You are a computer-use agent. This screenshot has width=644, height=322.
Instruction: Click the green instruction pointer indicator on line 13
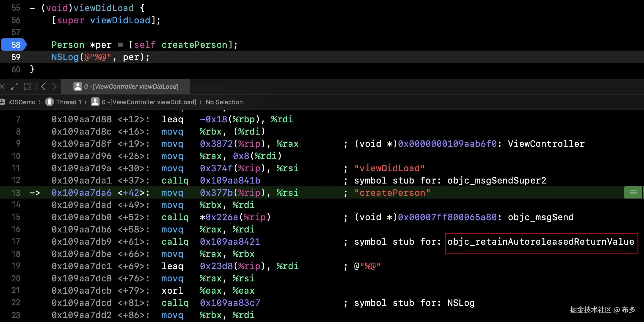[633, 192]
